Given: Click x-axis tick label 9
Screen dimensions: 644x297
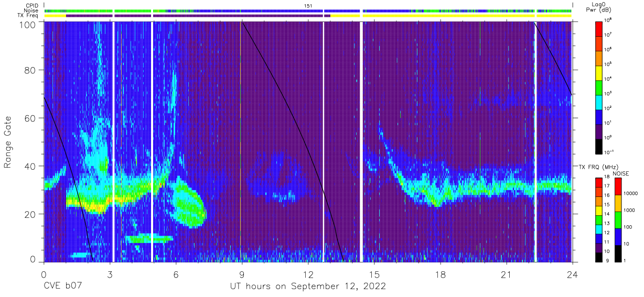Looking at the screenshot, I should coord(242,275).
